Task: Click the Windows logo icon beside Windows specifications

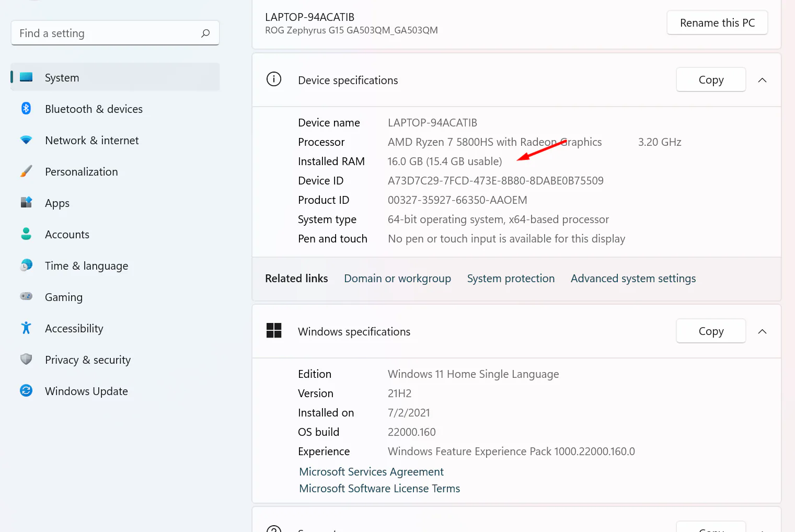Action: pyautogui.click(x=274, y=330)
